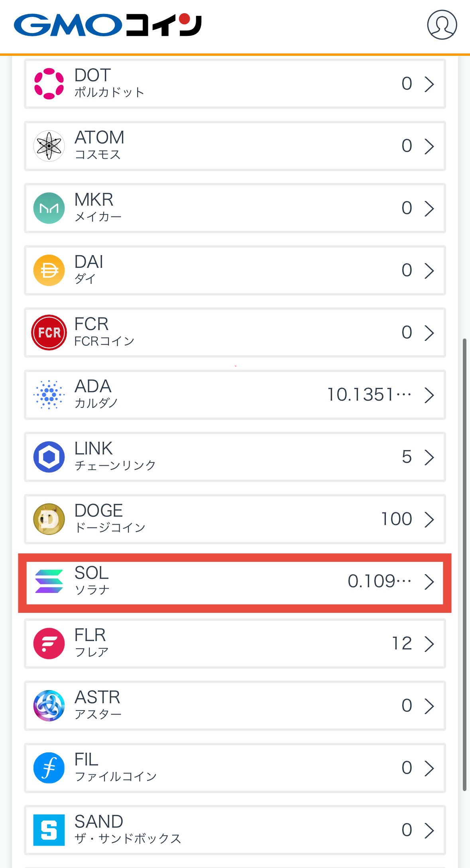Open the FIL ファイルコイン asset row

point(234,768)
